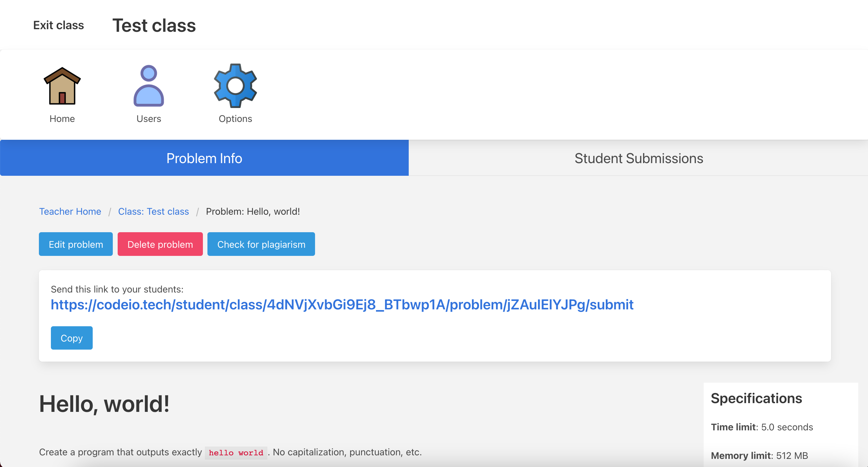Image resolution: width=868 pixels, height=467 pixels.
Task: Click the Home label under house icon
Action: click(62, 119)
